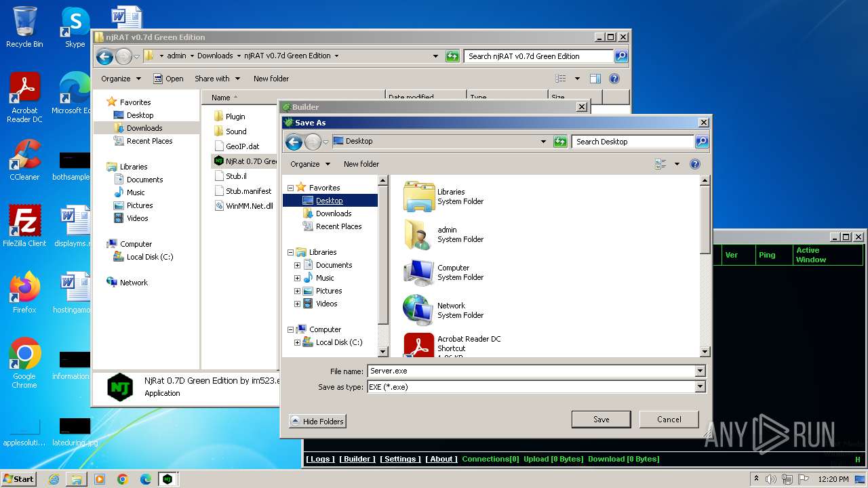Click the change view icon in Save As
The width and height of the screenshot is (868, 488).
(660, 164)
